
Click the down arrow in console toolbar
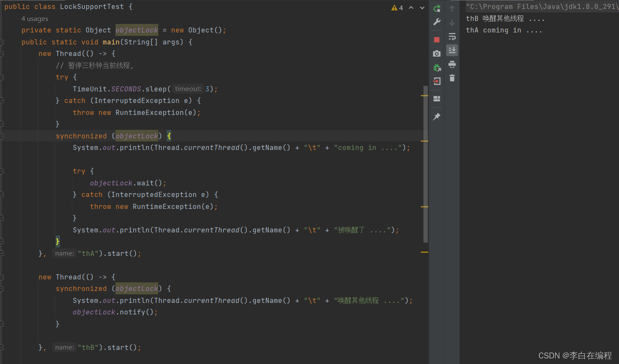click(x=452, y=22)
